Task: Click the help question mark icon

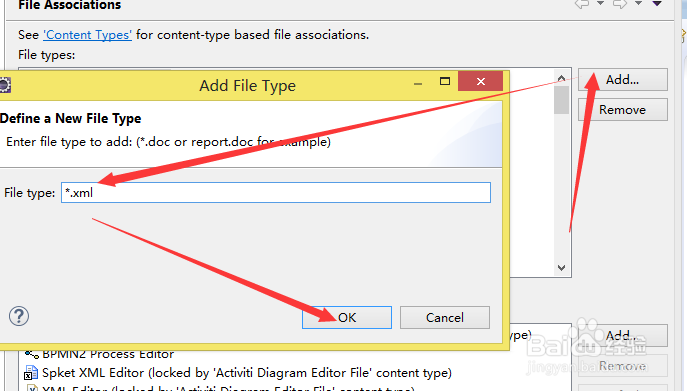Action: [19, 316]
